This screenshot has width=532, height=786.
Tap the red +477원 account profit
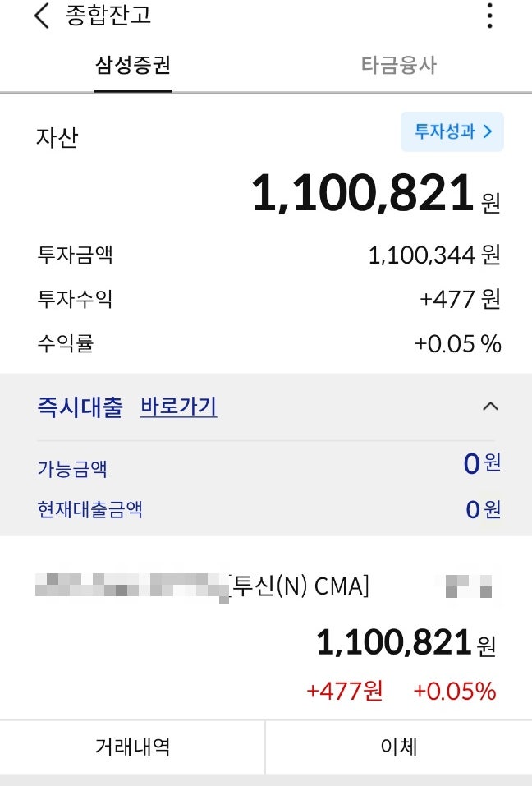(345, 691)
